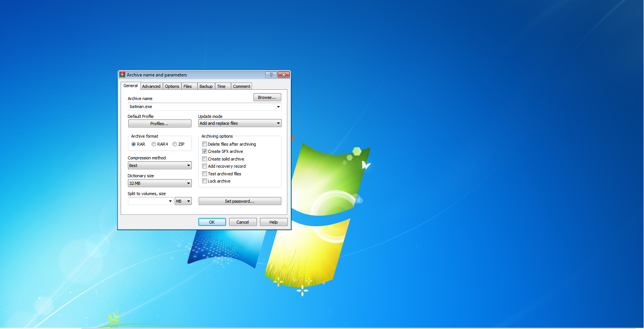Screen dimensions: 644x329
Task: Open the Update mode dropdown
Action: pyautogui.click(x=240, y=123)
